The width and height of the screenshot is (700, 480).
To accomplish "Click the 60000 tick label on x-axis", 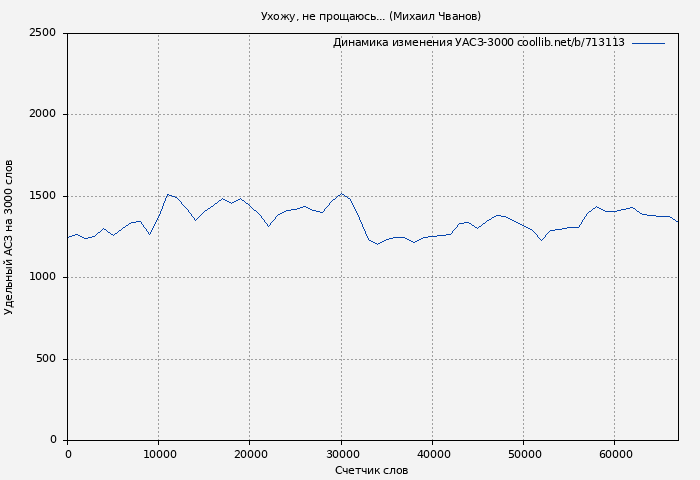I will point(615,454).
